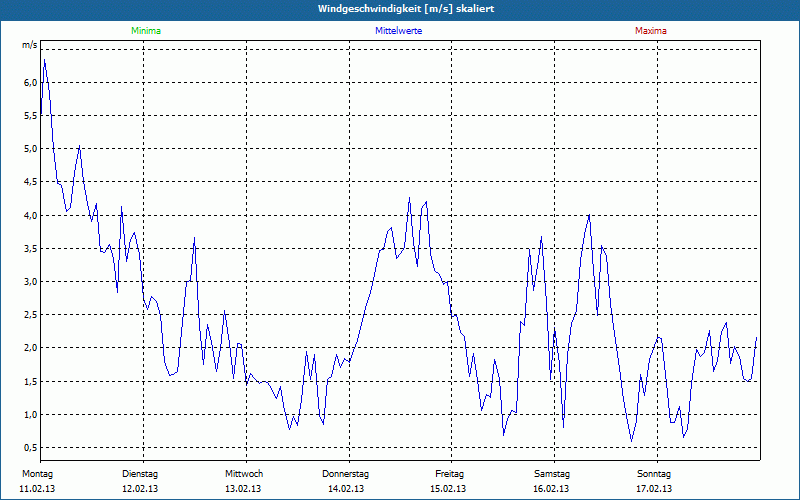
Task: Click the Montag day label
Action: click(x=37, y=474)
